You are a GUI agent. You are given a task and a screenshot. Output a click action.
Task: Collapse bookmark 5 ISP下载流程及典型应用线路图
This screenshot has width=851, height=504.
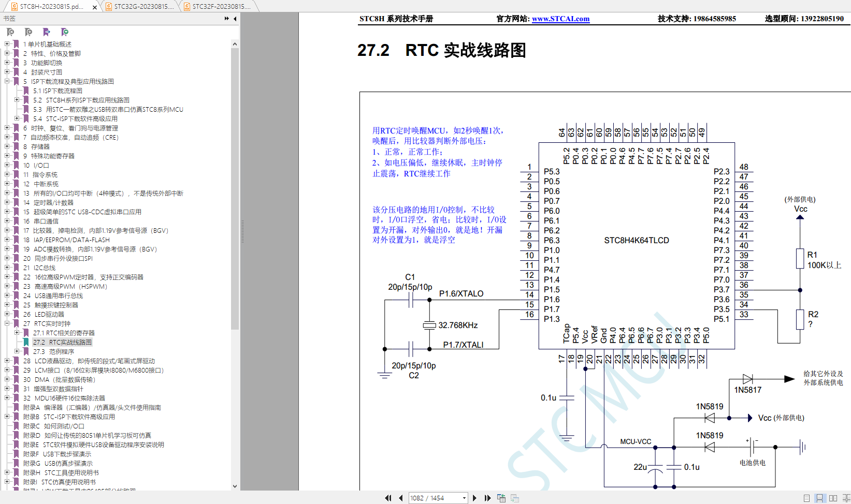[7, 81]
